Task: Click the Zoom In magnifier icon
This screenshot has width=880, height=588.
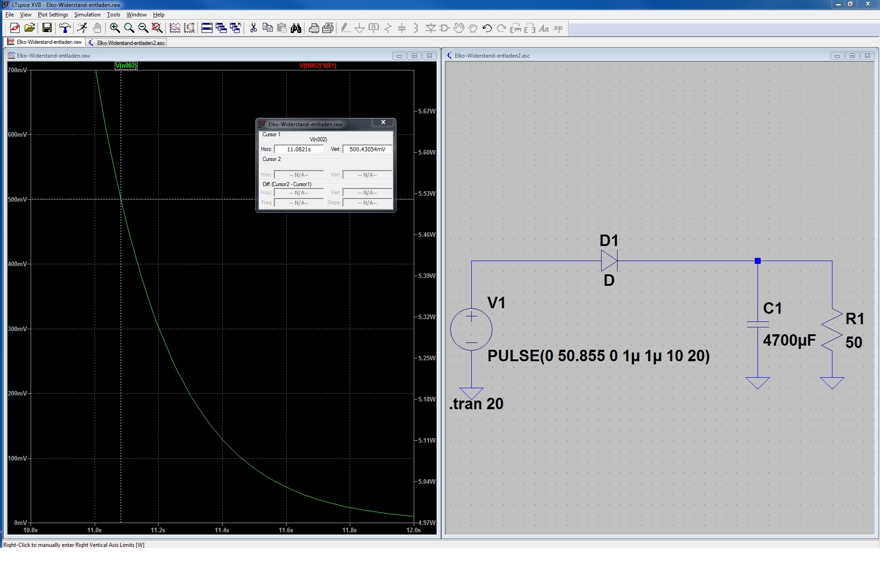Action: [115, 28]
